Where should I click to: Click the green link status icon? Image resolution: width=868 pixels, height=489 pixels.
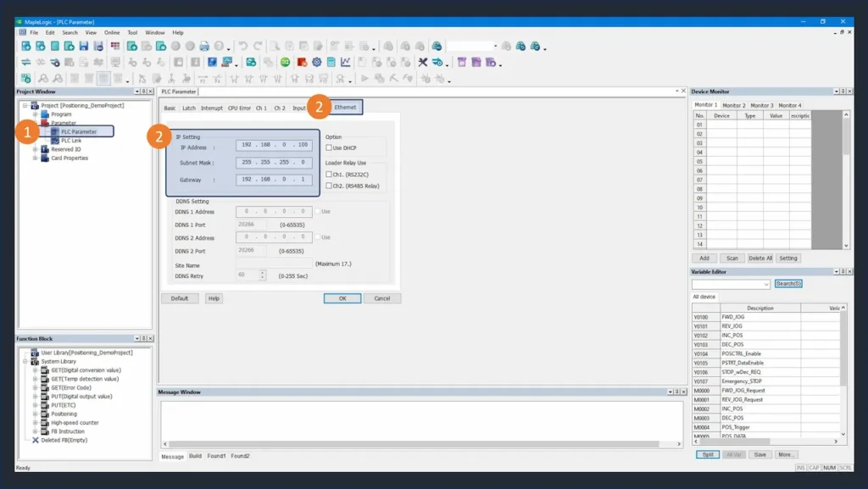pos(285,62)
